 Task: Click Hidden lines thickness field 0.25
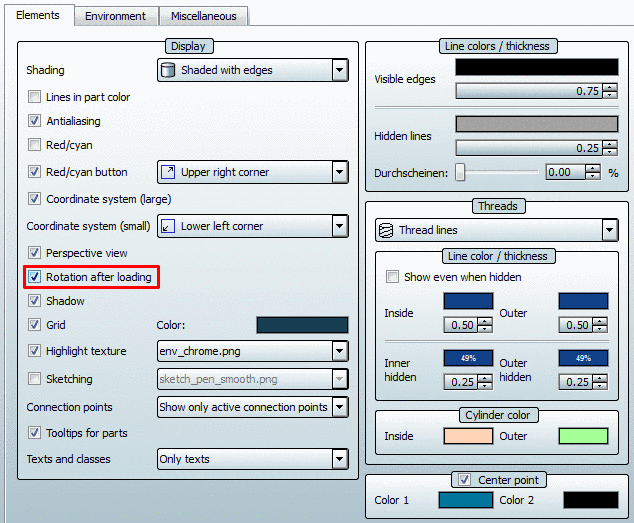coord(529,148)
